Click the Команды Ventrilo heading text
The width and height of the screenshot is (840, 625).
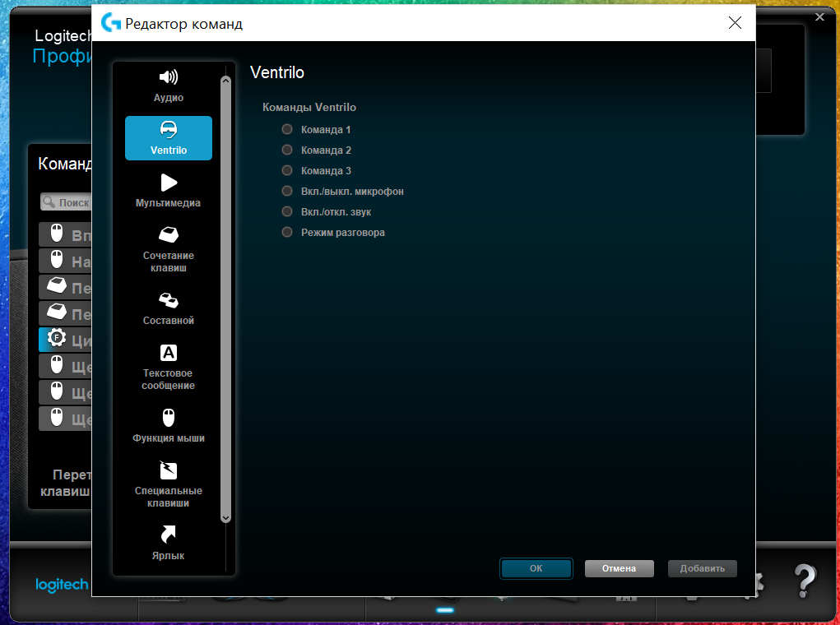309,107
